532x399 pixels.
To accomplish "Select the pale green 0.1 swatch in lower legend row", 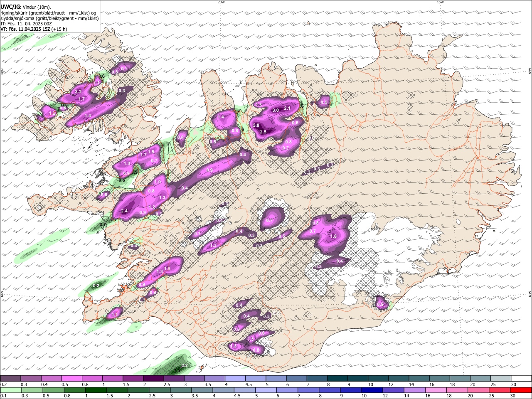I will click(x=10, y=390).
